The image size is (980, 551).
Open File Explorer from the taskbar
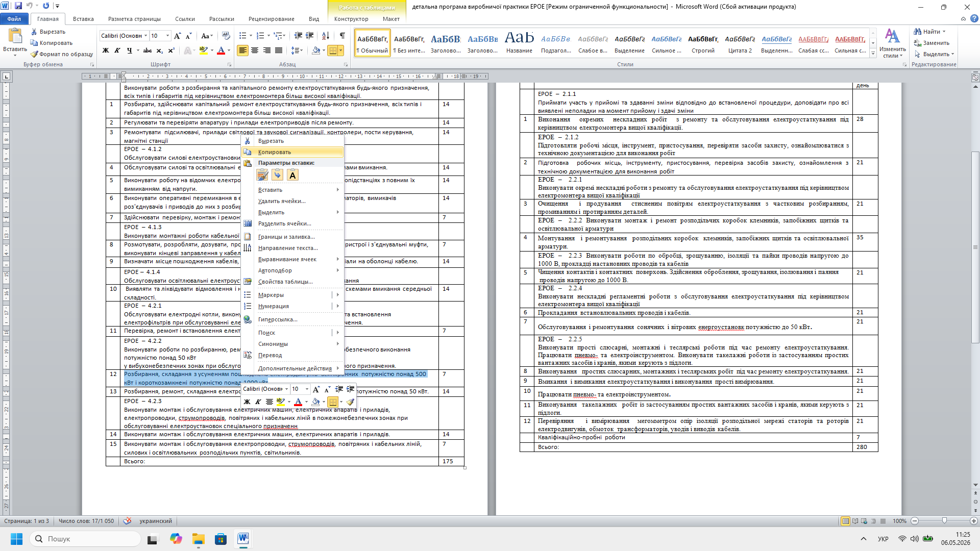coord(198,539)
